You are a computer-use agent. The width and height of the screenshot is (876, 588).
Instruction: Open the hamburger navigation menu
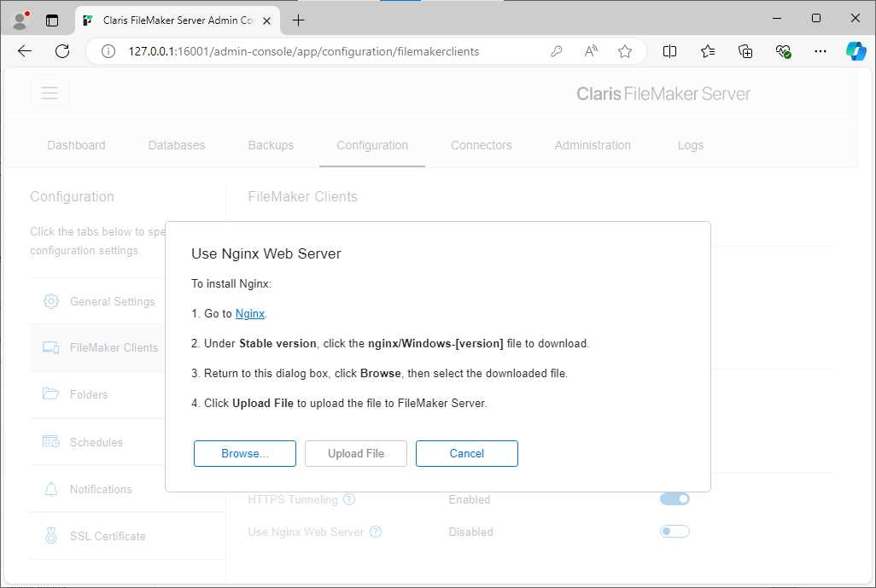pos(50,92)
